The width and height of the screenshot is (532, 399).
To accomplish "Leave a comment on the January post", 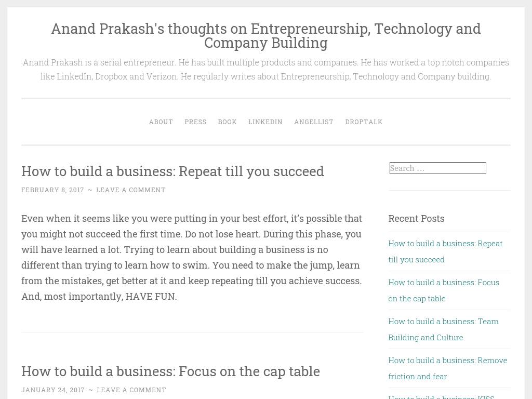I will coord(131,390).
